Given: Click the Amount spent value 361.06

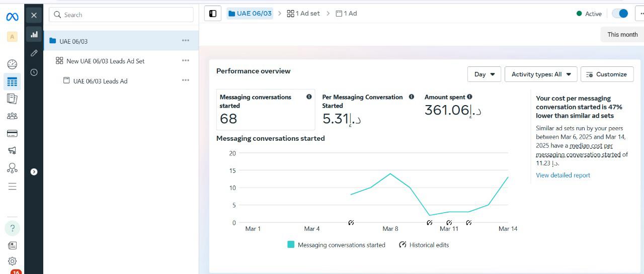Looking at the screenshot, I should (x=453, y=110).
